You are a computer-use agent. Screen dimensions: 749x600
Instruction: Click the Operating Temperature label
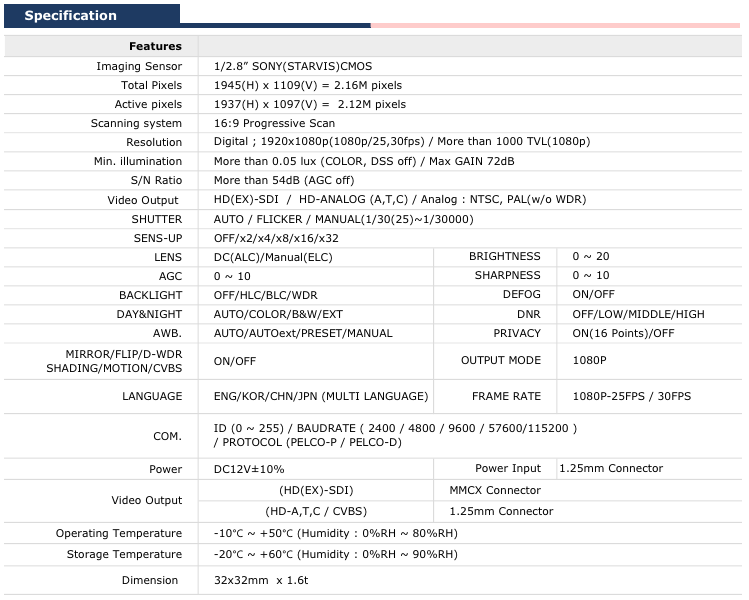click(x=118, y=534)
